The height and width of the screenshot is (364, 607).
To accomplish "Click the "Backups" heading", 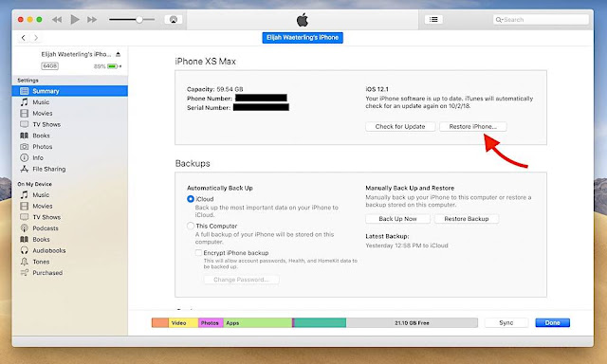I will point(193,163).
